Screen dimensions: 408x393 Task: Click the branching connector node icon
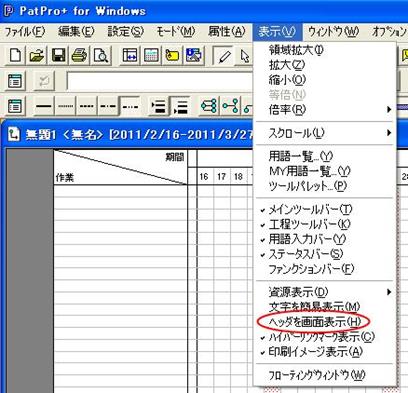tap(231, 106)
